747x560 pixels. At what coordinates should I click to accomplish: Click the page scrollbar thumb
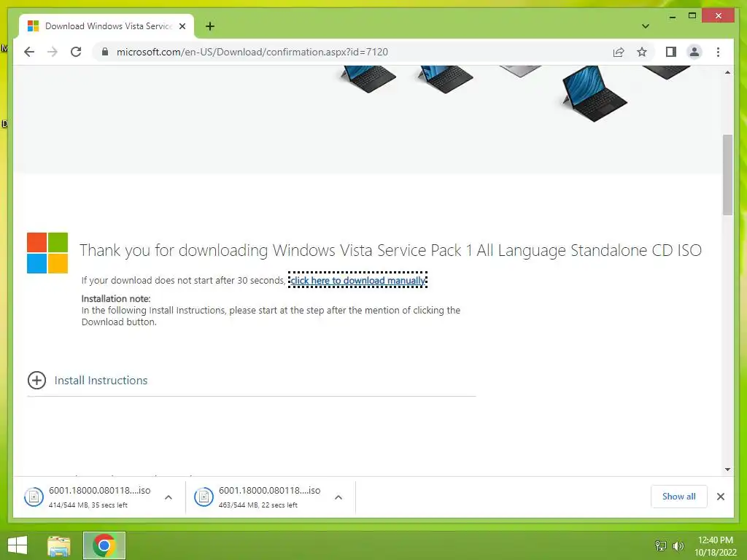click(727, 174)
